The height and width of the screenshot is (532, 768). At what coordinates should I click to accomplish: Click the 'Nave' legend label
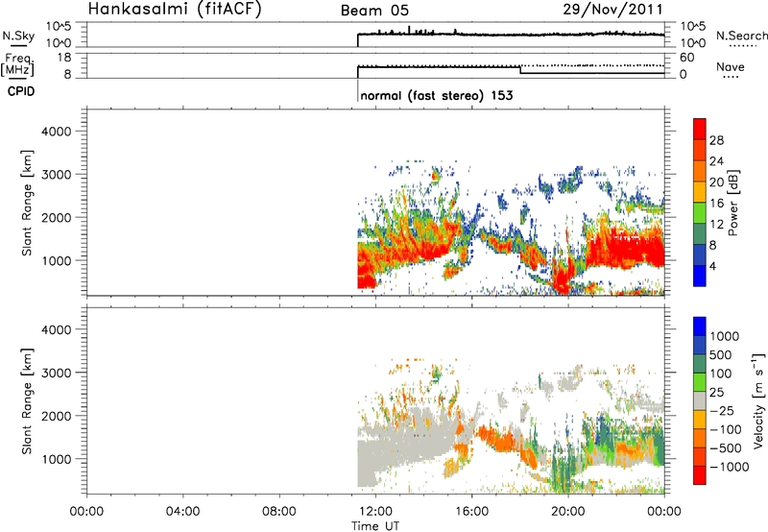click(730, 66)
